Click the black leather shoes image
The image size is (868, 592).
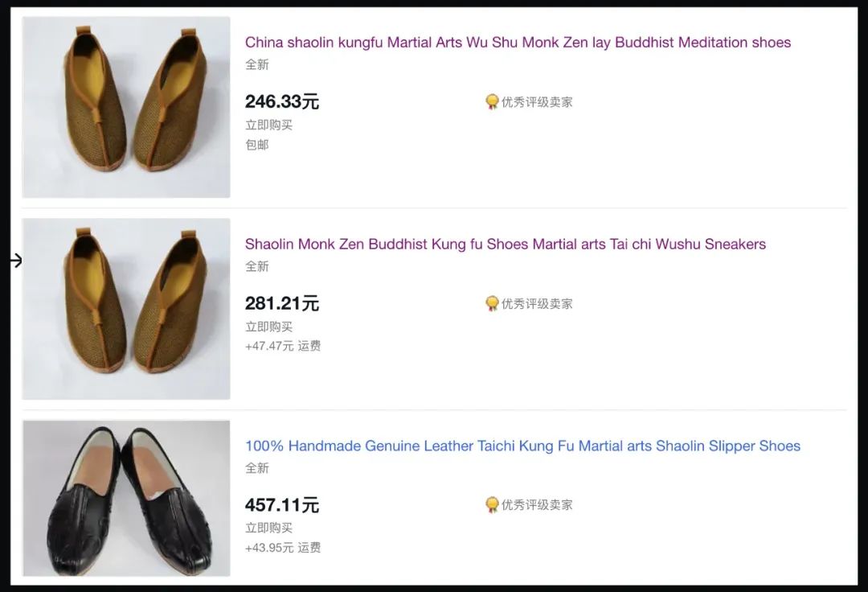pos(125,498)
